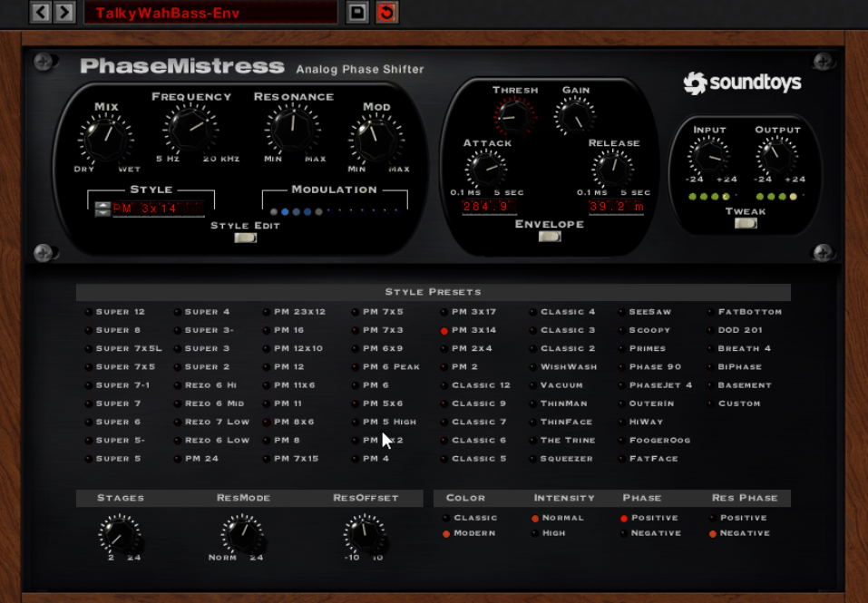This screenshot has width=868, height=603.
Task: Choose the Super 12 style preset
Action: tap(115, 312)
